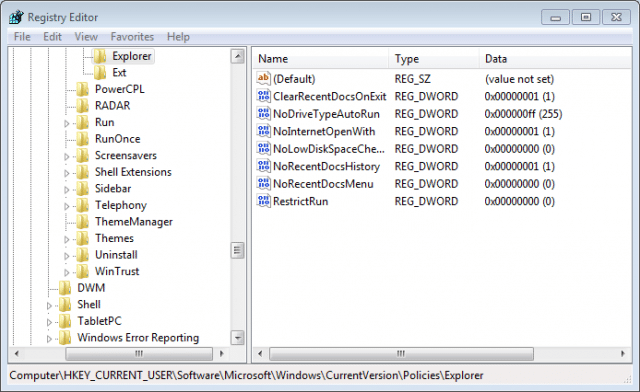This screenshot has width=640, height=392.
Task: Expand the TabletPC key
Action: (49, 322)
